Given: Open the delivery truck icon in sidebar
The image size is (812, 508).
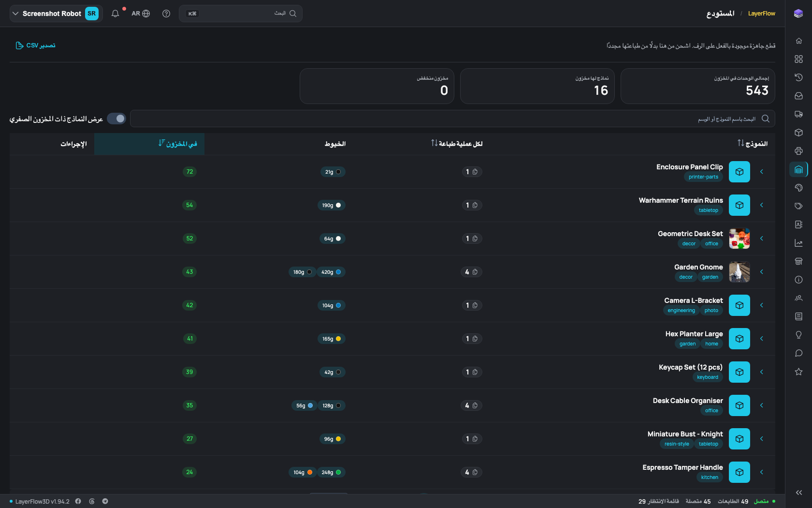Looking at the screenshot, I should pyautogui.click(x=798, y=114).
